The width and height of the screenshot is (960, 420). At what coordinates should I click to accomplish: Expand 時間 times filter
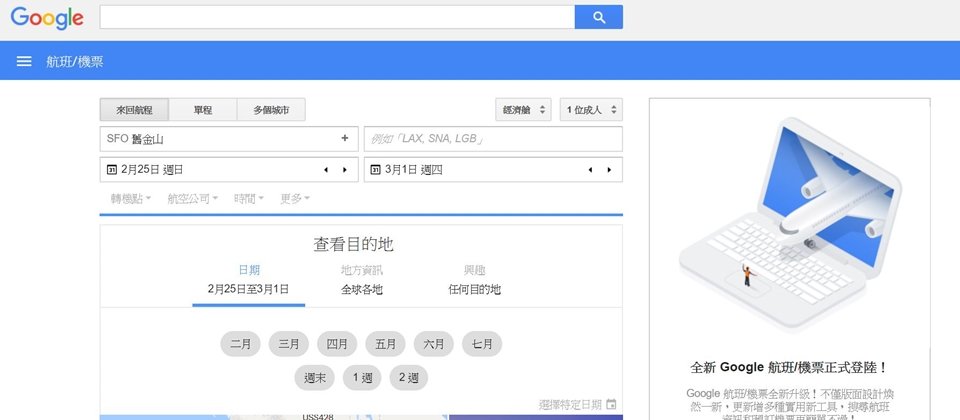[x=249, y=198]
